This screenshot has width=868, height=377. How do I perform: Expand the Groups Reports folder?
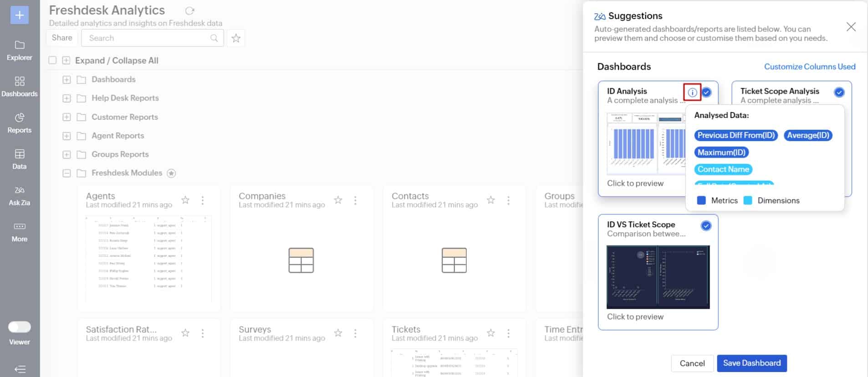tap(66, 154)
